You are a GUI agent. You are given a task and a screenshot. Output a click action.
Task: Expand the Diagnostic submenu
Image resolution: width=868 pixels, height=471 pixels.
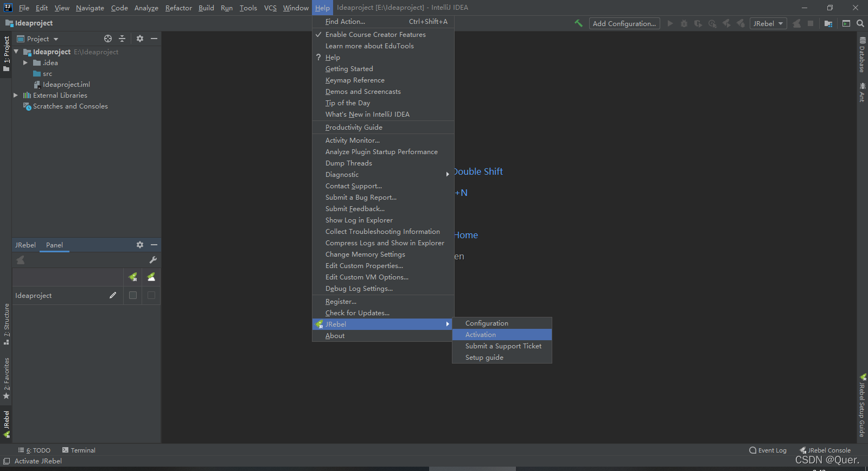pos(383,174)
